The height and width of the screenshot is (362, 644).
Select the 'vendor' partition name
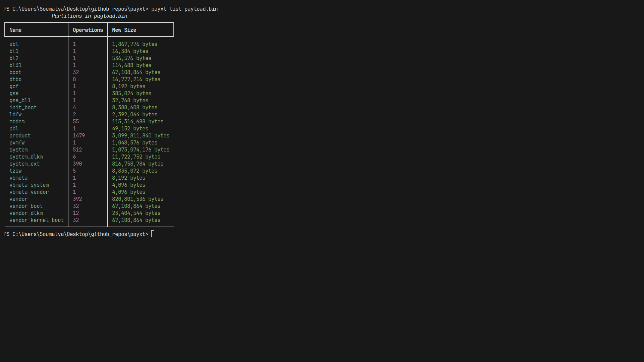coord(18,199)
